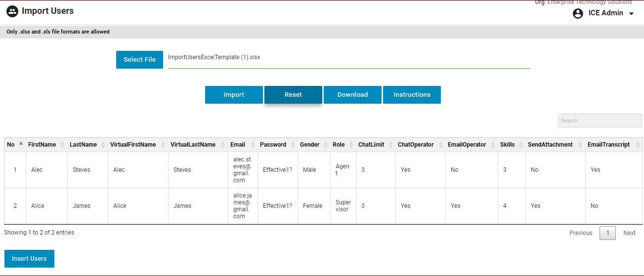Click the ICE Admin profile avatar icon
Image resolution: width=644 pixels, height=276 pixels.
click(x=578, y=13)
